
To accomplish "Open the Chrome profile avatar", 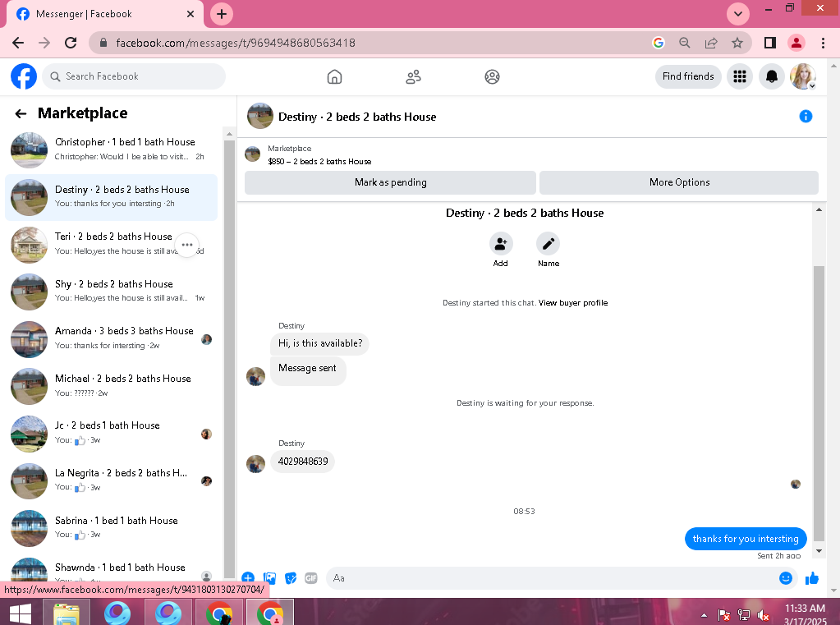I will pos(796,43).
